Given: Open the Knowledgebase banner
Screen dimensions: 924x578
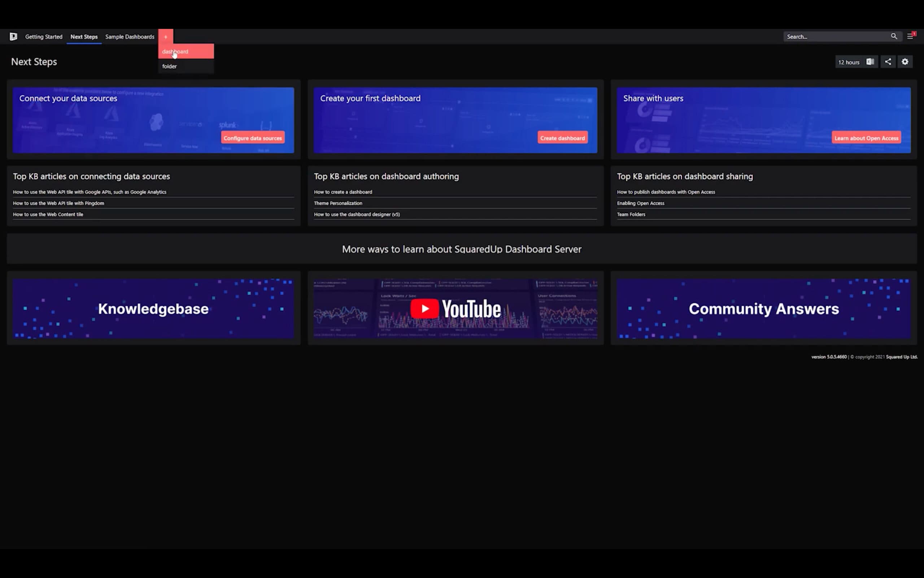Looking at the screenshot, I should (153, 309).
